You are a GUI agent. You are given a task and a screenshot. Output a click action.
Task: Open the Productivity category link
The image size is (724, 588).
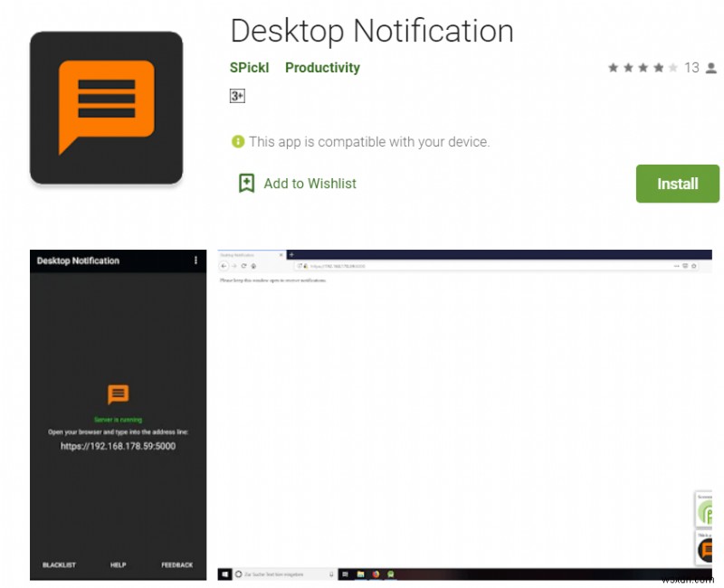click(322, 67)
